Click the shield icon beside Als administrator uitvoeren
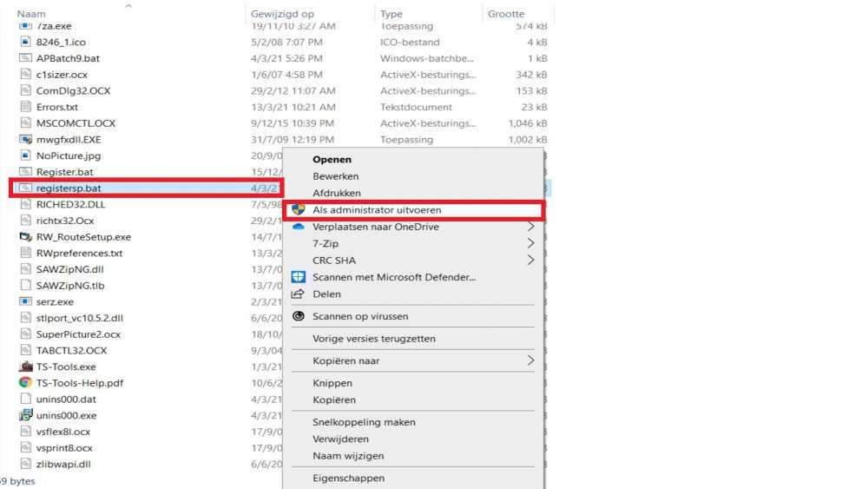Image resolution: width=868 pixels, height=489 pixels. (299, 210)
